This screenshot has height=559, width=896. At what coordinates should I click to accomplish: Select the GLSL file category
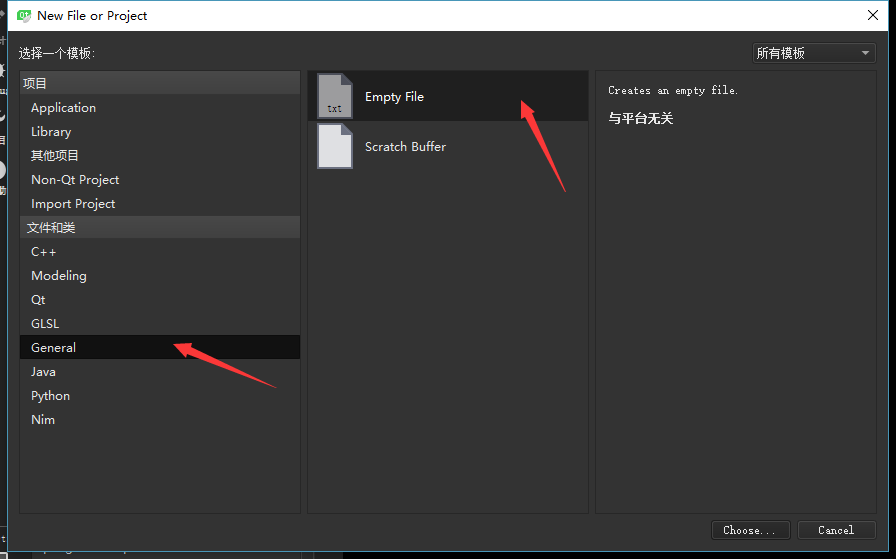tap(160, 324)
